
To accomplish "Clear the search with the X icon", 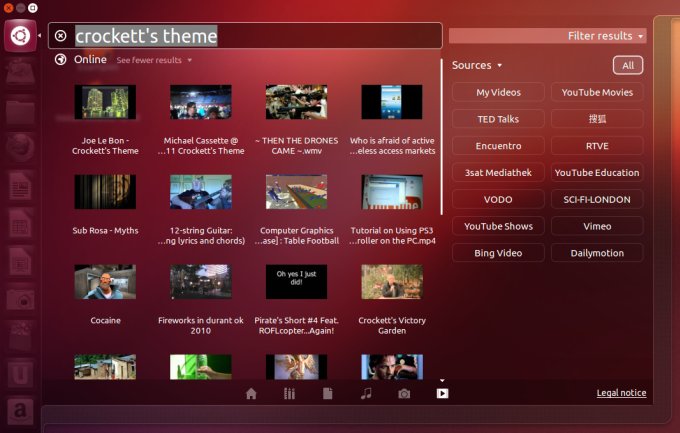I will (61, 36).
